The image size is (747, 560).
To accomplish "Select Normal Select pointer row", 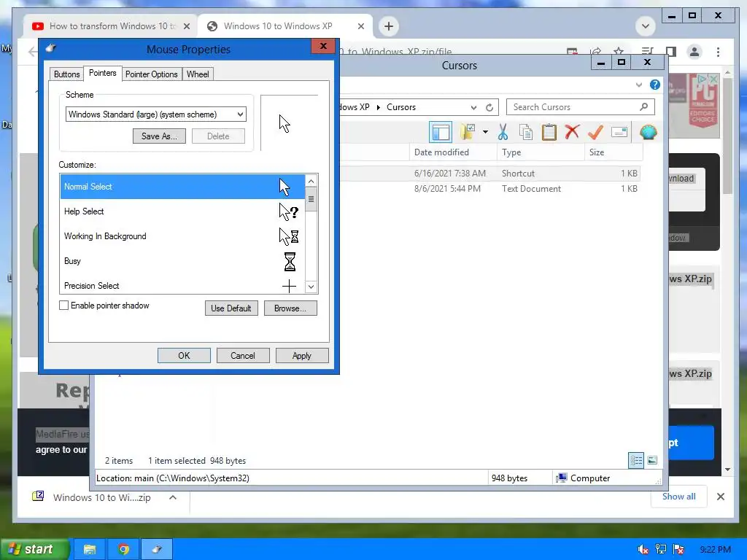I will pos(182,187).
